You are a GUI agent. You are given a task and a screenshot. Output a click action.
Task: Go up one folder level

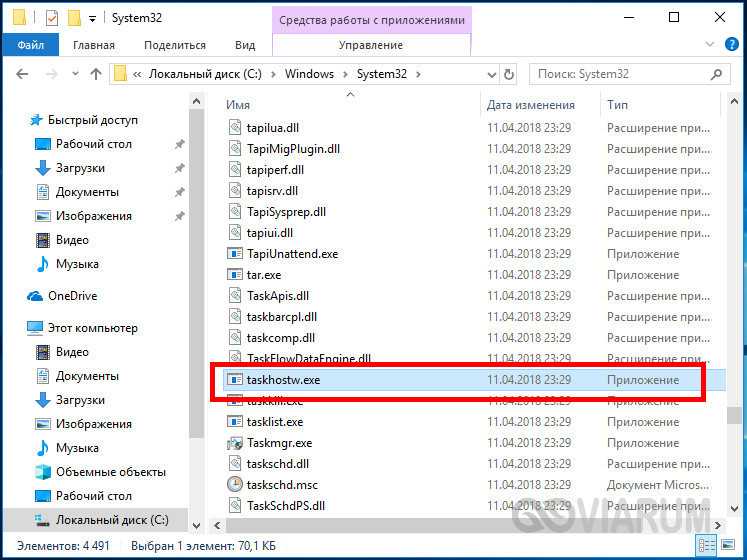pos(96,74)
